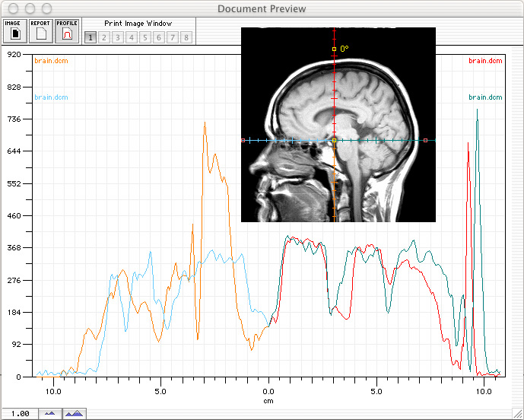Select the Profile view icon
The height and width of the screenshot is (420, 524).
(67, 31)
